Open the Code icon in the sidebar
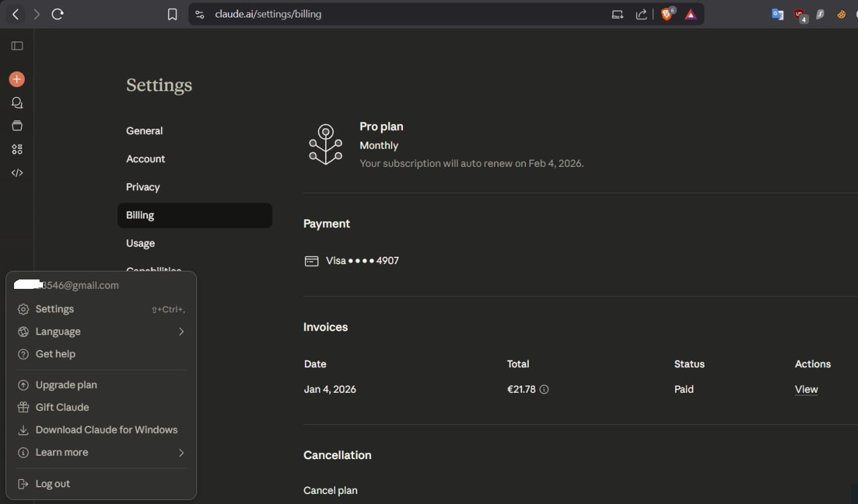The height and width of the screenshot is (504, 858). click(x=17, y=172)
